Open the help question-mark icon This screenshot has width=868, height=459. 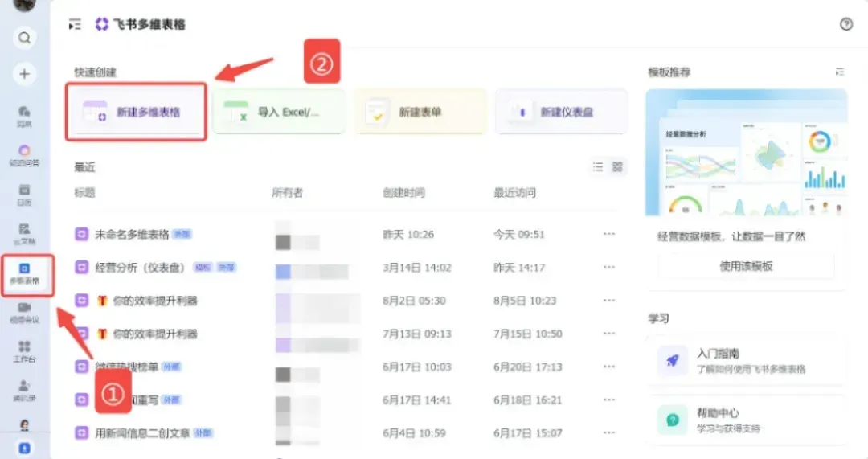pyautogui.click(x=845, y=24)
